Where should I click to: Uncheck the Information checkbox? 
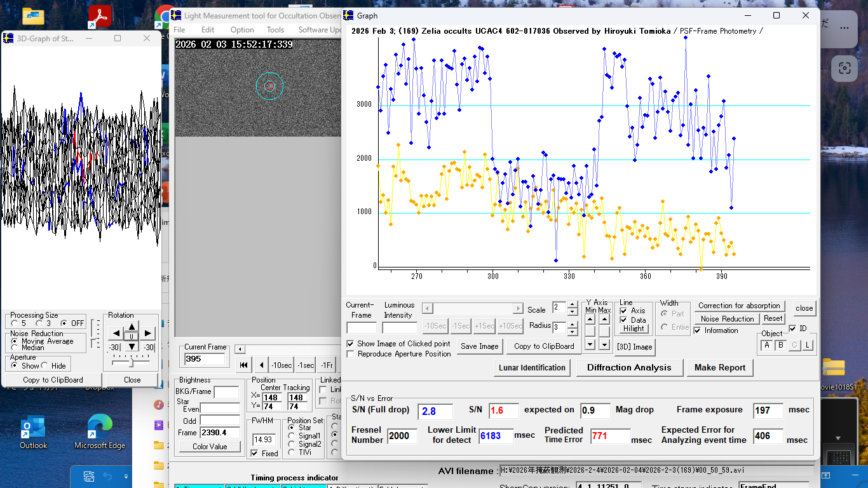coord(698,330)
